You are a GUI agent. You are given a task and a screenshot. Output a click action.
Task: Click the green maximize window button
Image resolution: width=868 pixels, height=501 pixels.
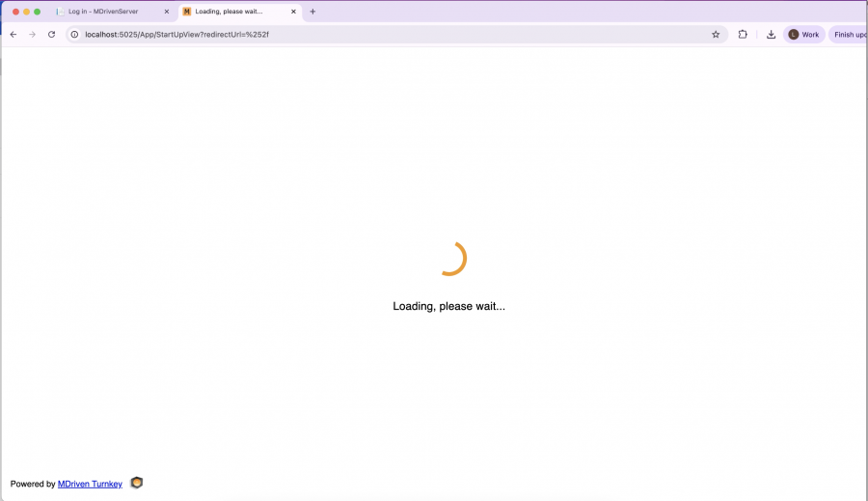[37, 11]
